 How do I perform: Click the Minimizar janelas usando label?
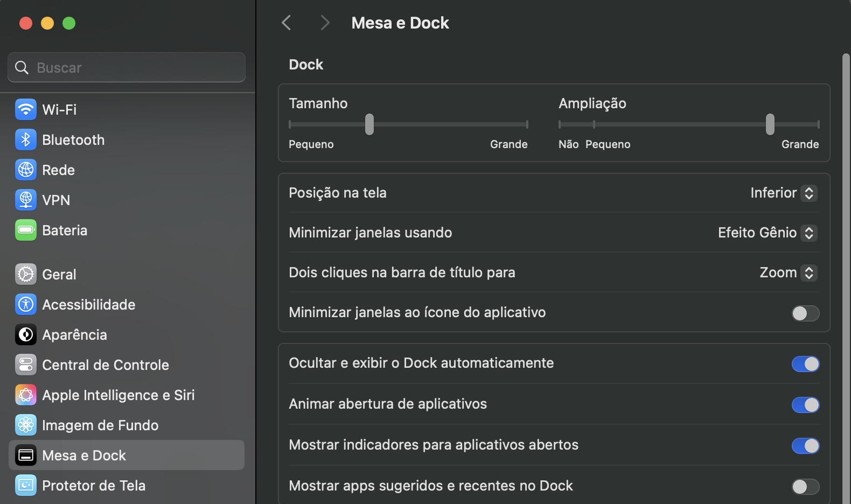coord(371,233)
